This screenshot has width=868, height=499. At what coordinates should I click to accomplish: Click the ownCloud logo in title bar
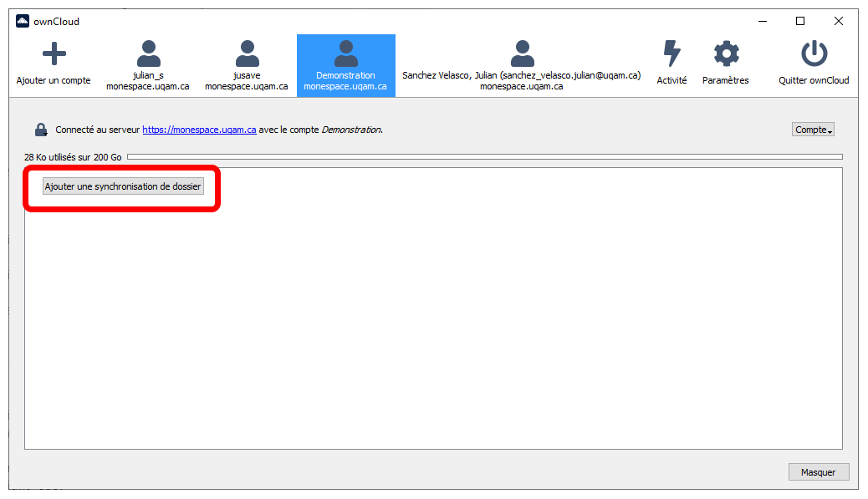(22, 21)
